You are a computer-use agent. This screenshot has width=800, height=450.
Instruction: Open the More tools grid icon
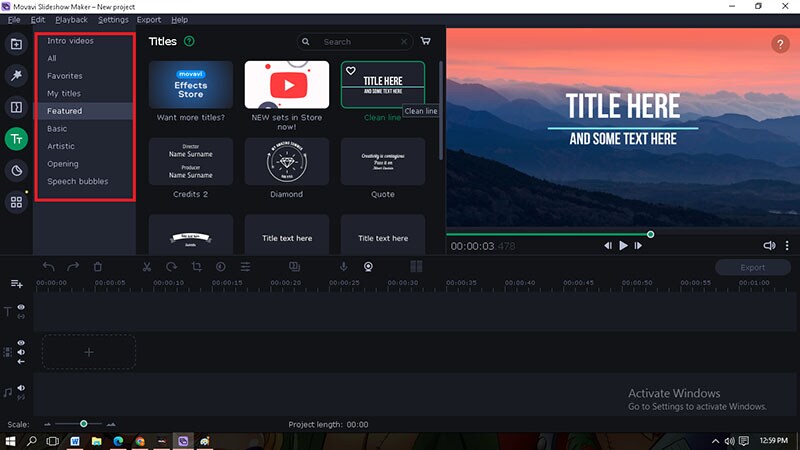point(16,202)
